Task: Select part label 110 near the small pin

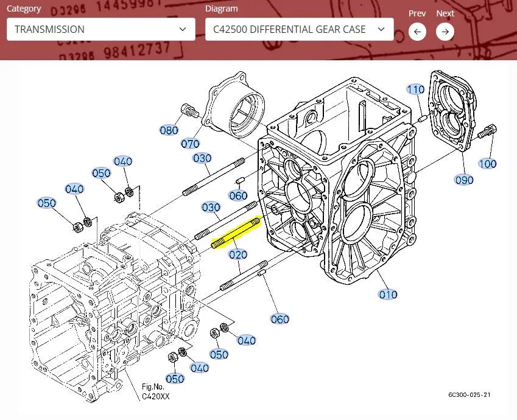Action: point(415,89)
